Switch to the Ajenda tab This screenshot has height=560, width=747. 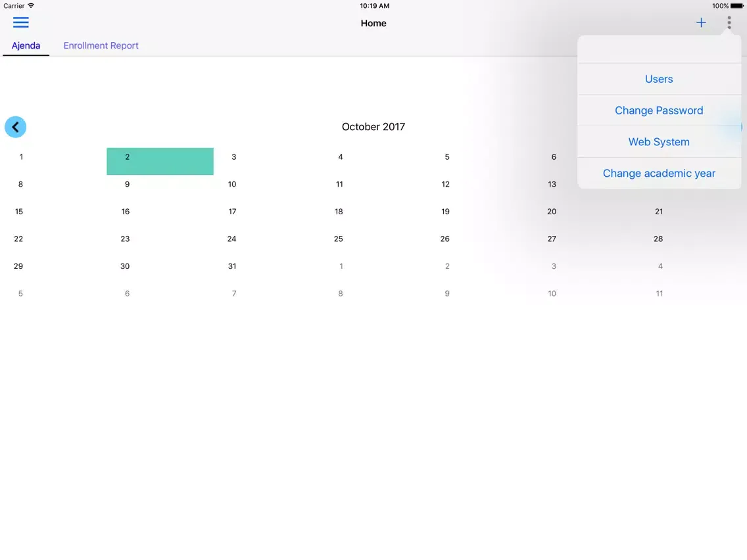26,46
